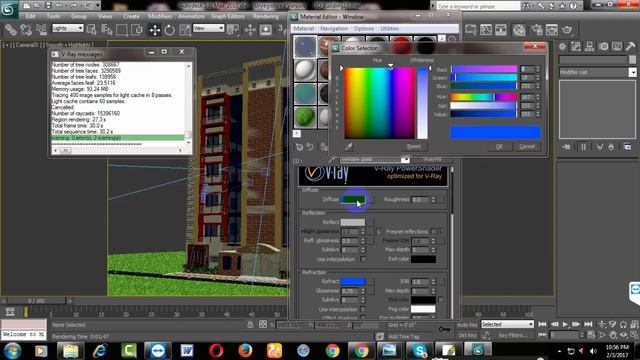Click the Auto Key button

(467, 324)
